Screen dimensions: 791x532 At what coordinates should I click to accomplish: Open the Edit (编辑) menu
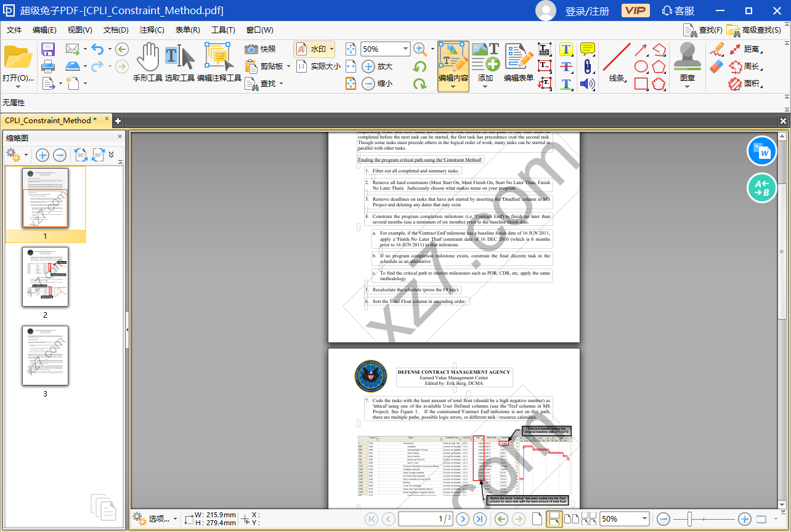(44, 30)
